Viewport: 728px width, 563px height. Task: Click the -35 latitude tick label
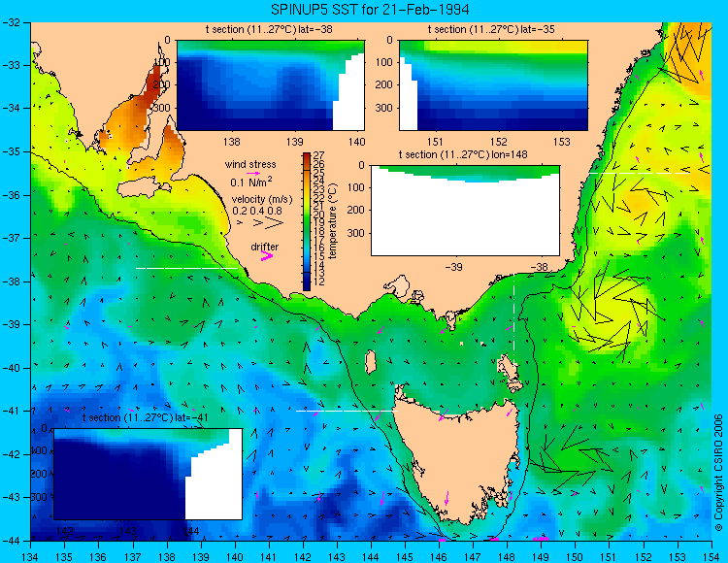click(10, 151)
